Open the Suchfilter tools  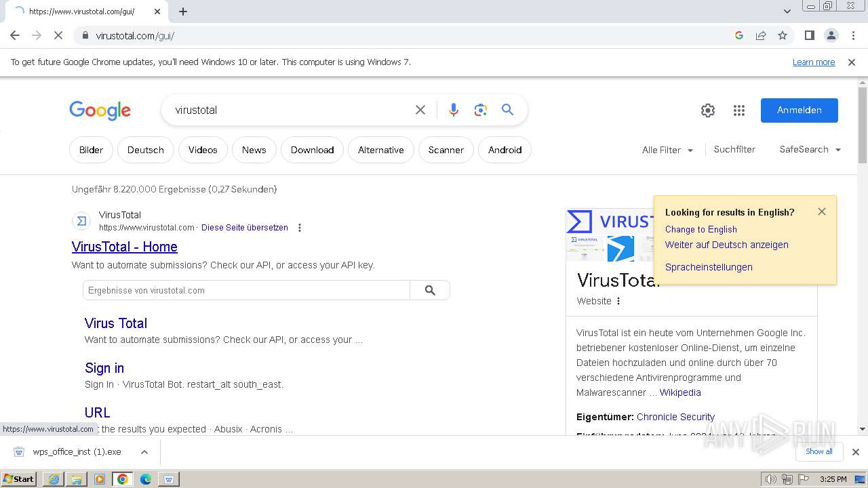click(734, 149)
